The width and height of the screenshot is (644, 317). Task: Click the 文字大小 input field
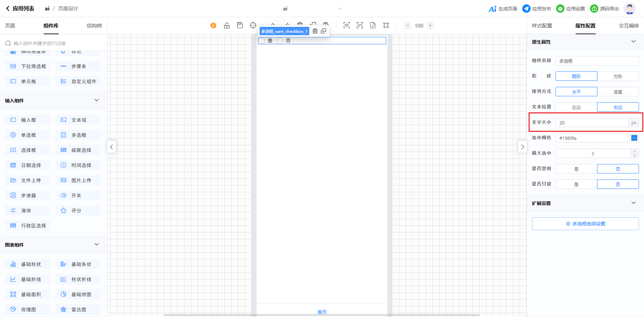point(592,123)
